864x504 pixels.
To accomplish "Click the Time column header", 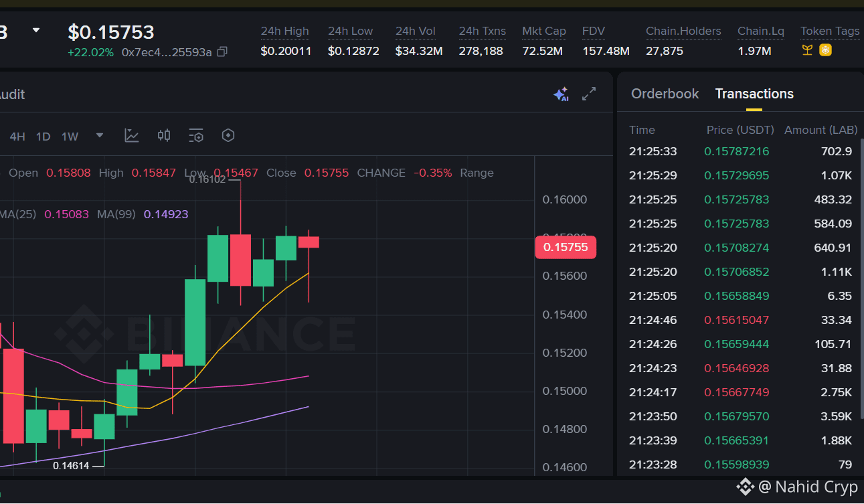I will (x=642, y=130).
